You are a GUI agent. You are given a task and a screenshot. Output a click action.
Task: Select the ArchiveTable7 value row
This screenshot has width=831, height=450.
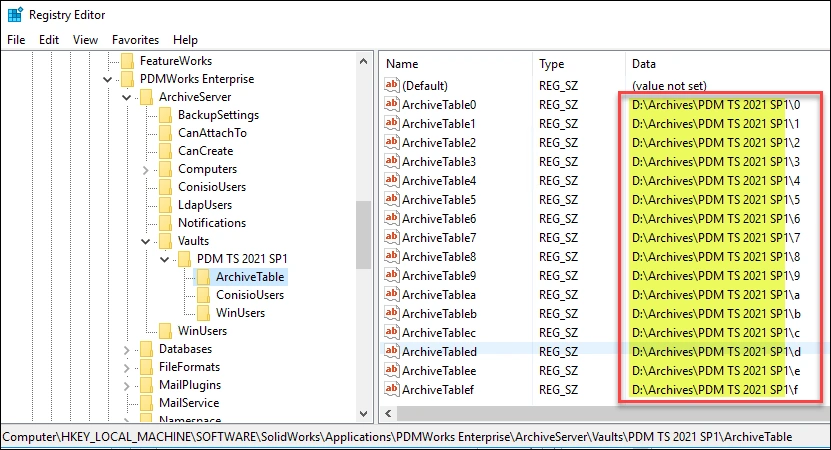439,238
